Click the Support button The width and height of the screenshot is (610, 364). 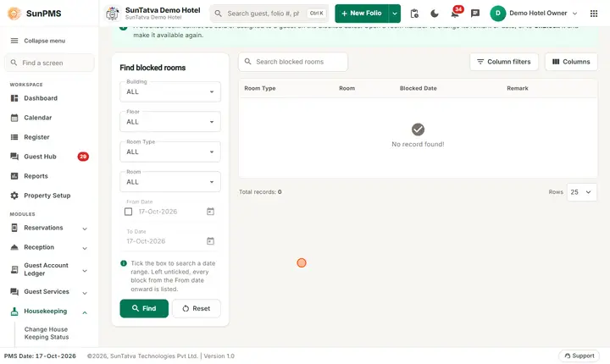pos(579,356)
